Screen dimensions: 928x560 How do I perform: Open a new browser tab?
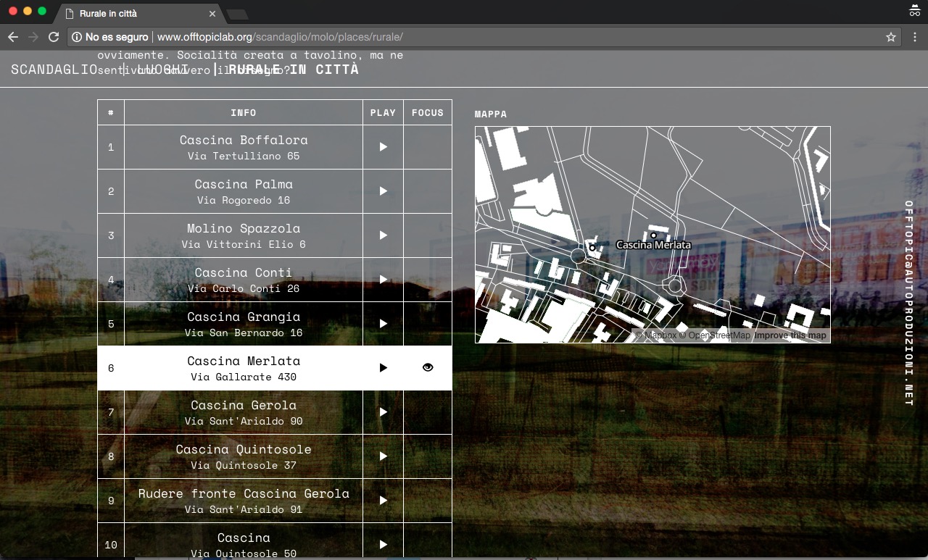coord(237,14)
